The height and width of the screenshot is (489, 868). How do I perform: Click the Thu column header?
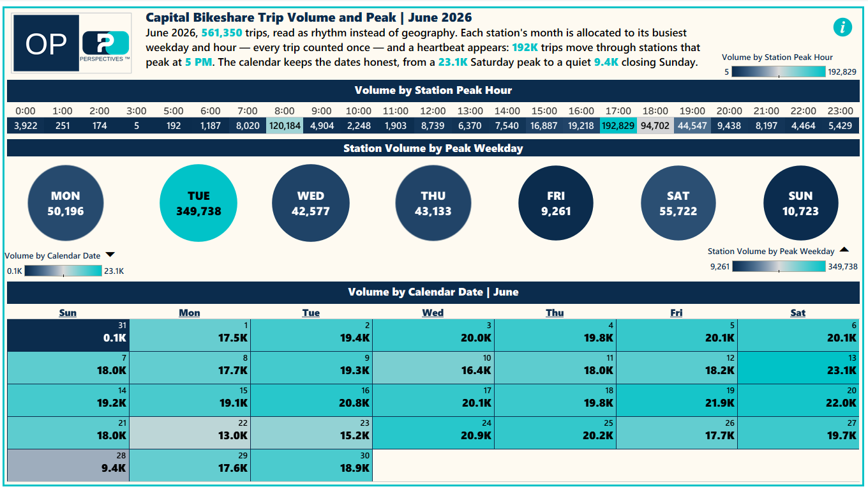point(555,313)
